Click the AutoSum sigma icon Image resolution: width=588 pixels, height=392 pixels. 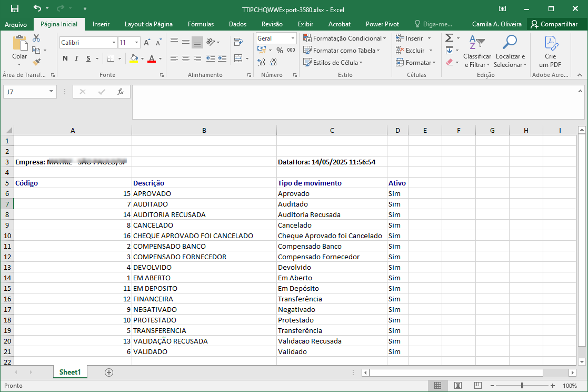(x=449, y=38)
